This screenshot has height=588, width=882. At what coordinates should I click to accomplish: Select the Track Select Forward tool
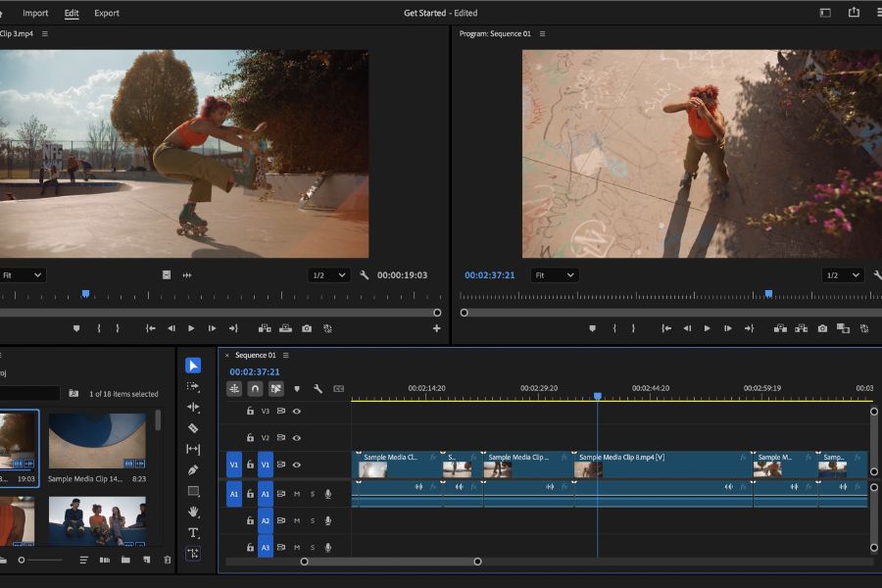coord(193,386)
